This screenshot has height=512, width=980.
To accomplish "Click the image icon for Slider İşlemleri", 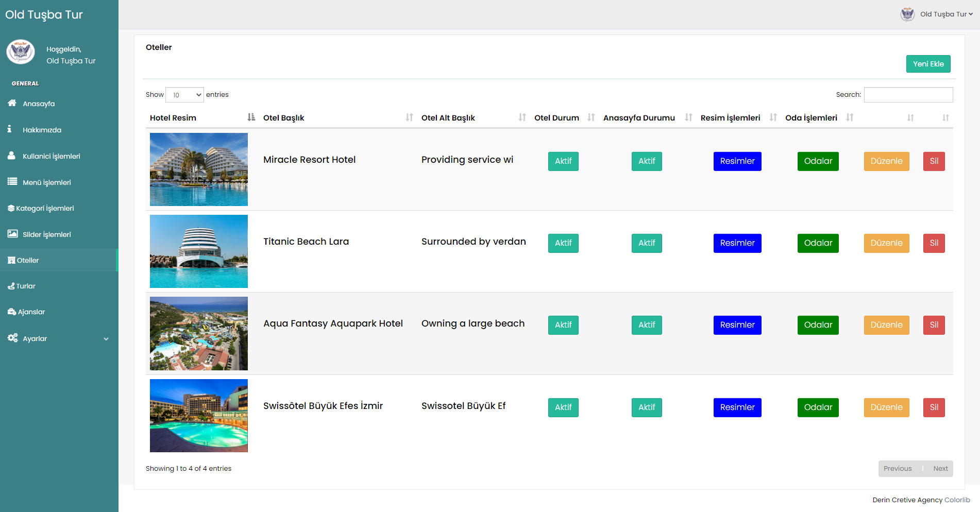I will [x=12, y=234].
